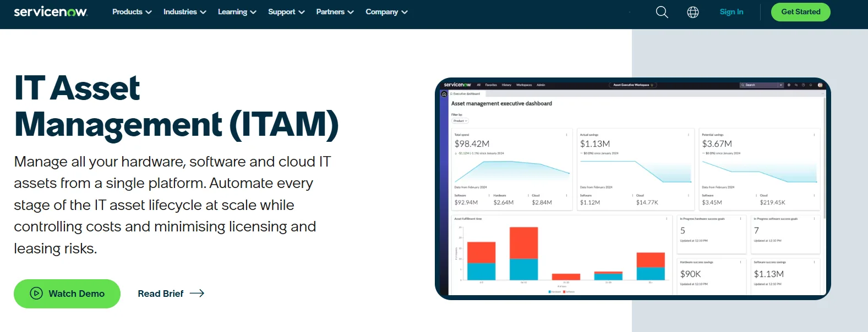Screen dimensions: 868x332
Task: Expand the Partners menu
Action: (x=335, y=12)
